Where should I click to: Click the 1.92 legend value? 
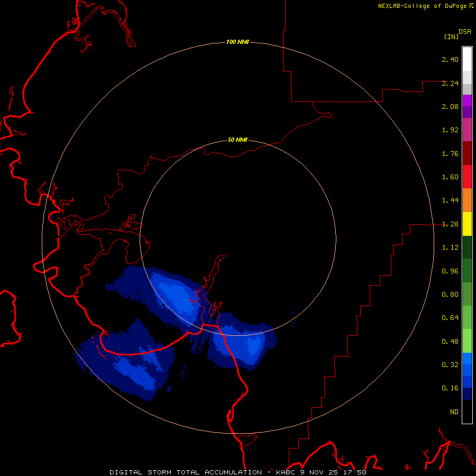[450, 130]
